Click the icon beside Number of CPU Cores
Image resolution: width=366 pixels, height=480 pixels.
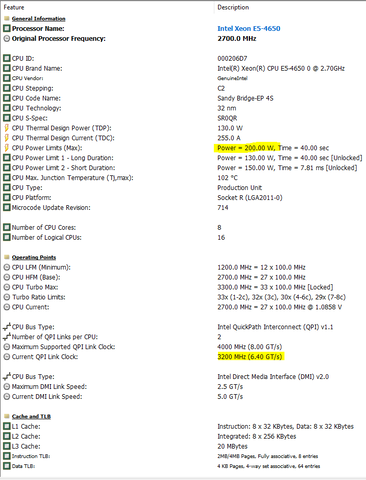tap(7, 227)
